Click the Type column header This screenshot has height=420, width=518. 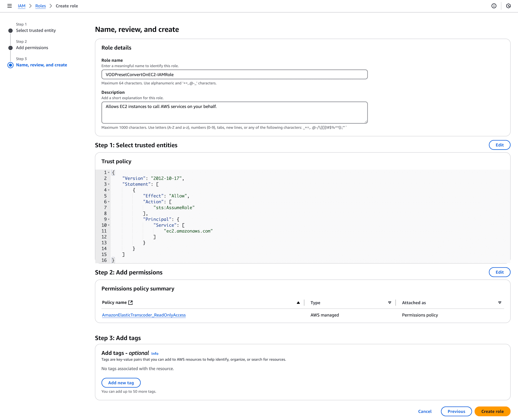tap(315, 303)
